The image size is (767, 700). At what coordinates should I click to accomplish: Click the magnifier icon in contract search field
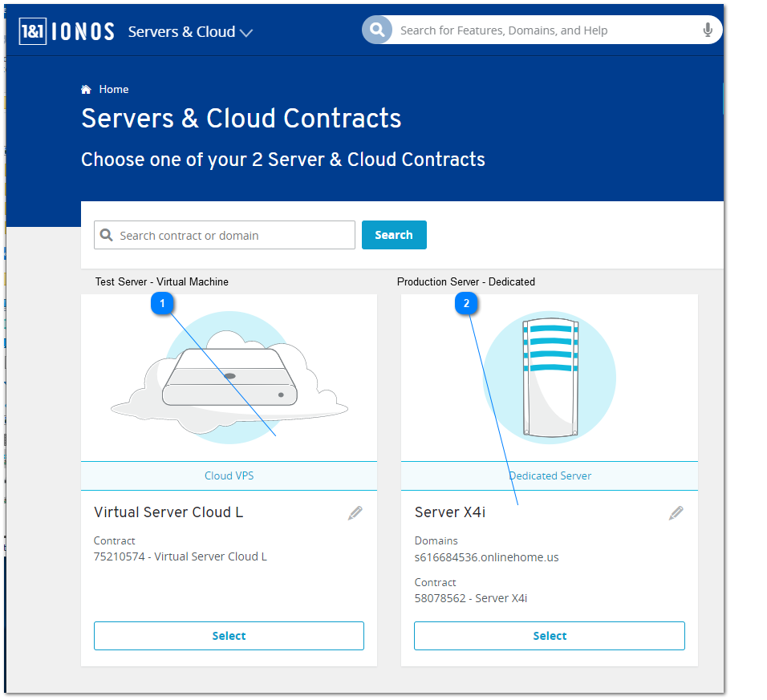click(x=106, y=235)
